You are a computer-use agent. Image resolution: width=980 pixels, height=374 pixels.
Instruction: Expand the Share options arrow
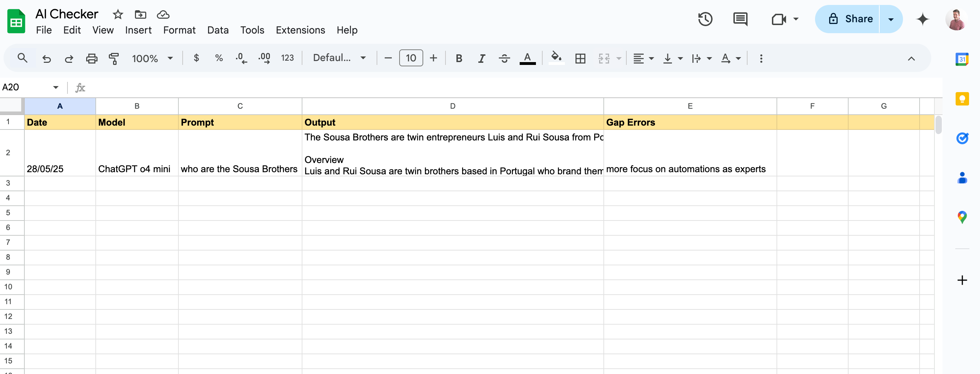(891, 19)
